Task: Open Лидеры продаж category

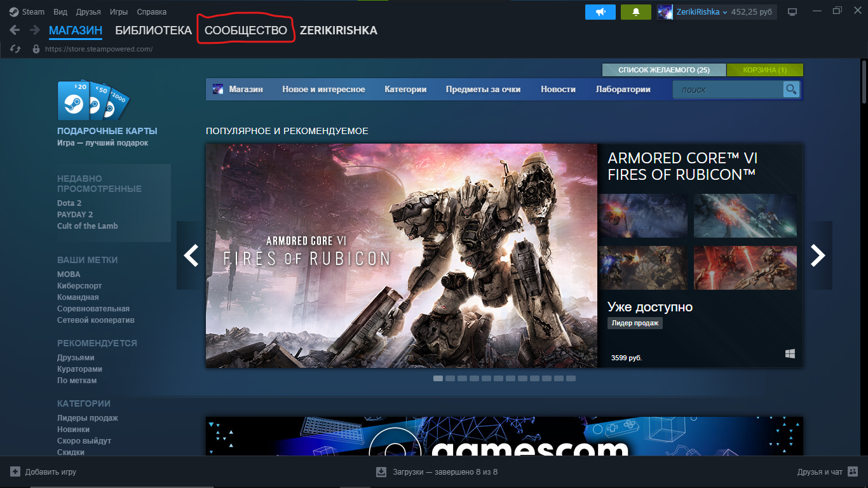Action: (88, 418)
